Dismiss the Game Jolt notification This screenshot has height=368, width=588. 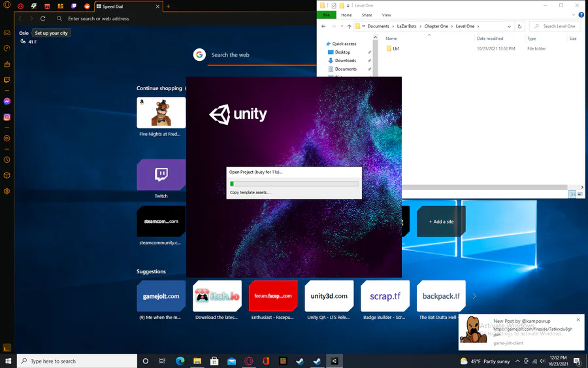[578, 320]
